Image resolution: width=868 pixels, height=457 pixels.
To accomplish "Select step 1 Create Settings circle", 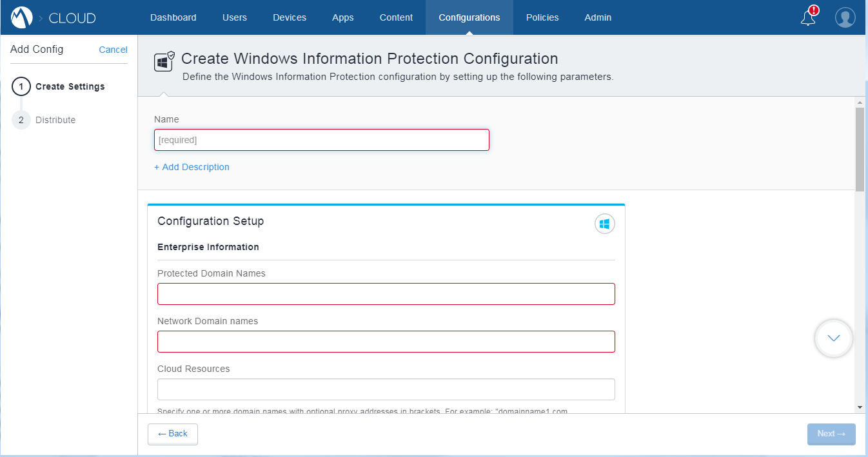I will (21, 86).
